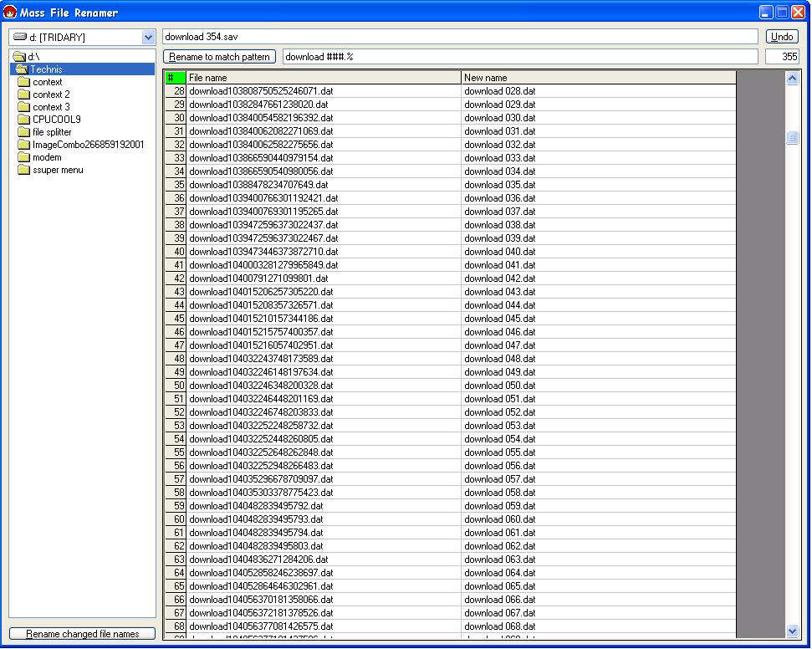Image resolution: width=812 pixels, height=649 pixels.
Task: Click the pattern field with download ###.%
Action: pyautogui.click(x=522, y=57)
